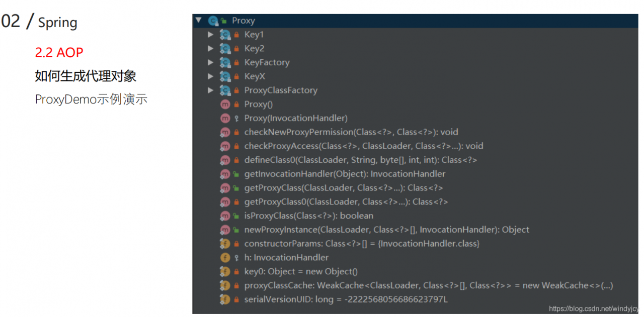Expand the Key1 inner class node

(210, 35)
